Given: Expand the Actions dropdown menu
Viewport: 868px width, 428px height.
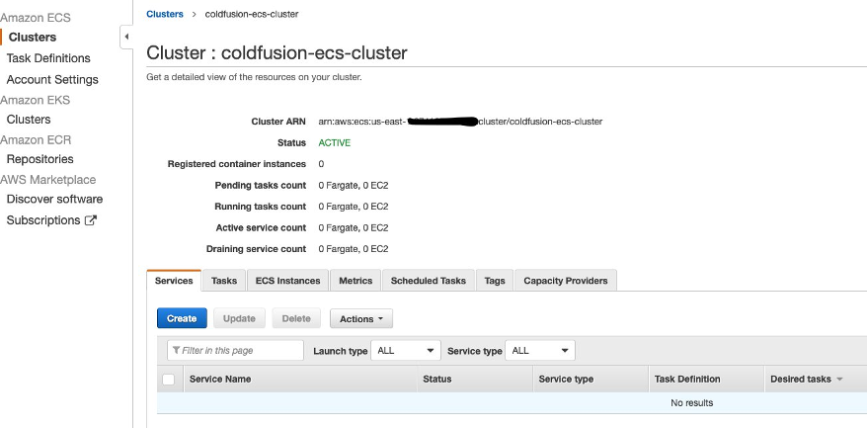Looking at the screenshot, I should point(360,318).
